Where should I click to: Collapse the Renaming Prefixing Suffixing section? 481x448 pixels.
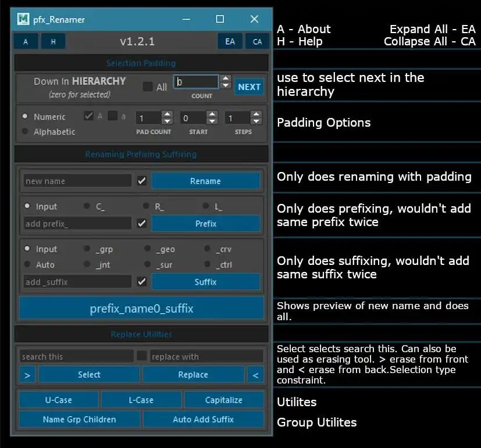point(141,154)
